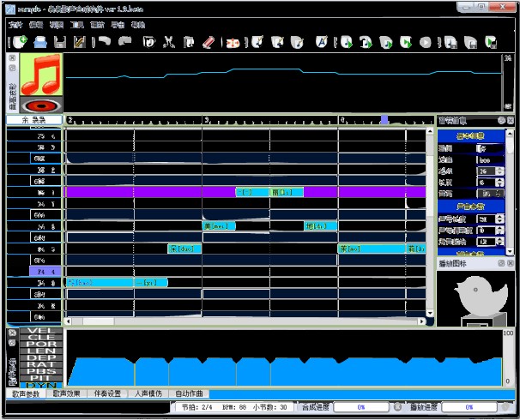Click the round icon beside 合成进度 bar
Screen dimensions: 520x420
397,407
